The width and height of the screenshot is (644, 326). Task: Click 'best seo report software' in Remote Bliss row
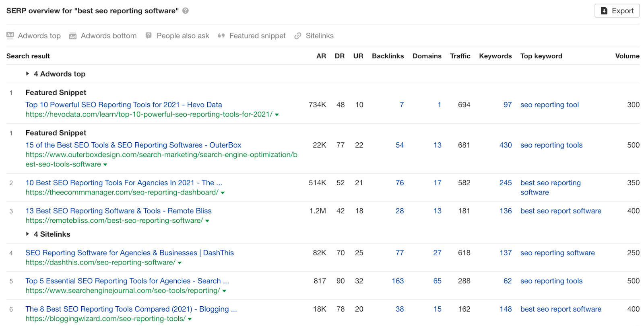pyautogui.click(x=561, y=211)
